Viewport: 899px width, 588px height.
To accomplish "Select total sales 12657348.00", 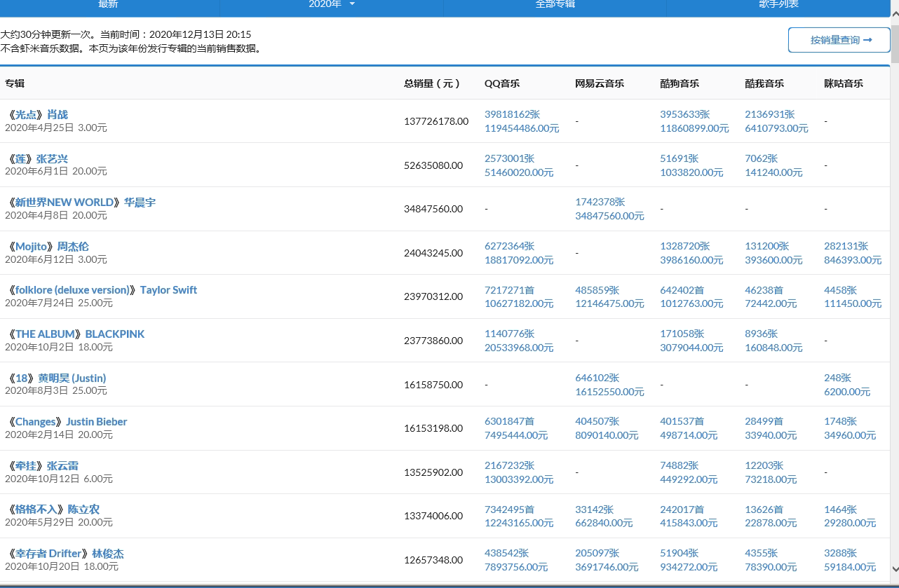I will click(433, 560).
